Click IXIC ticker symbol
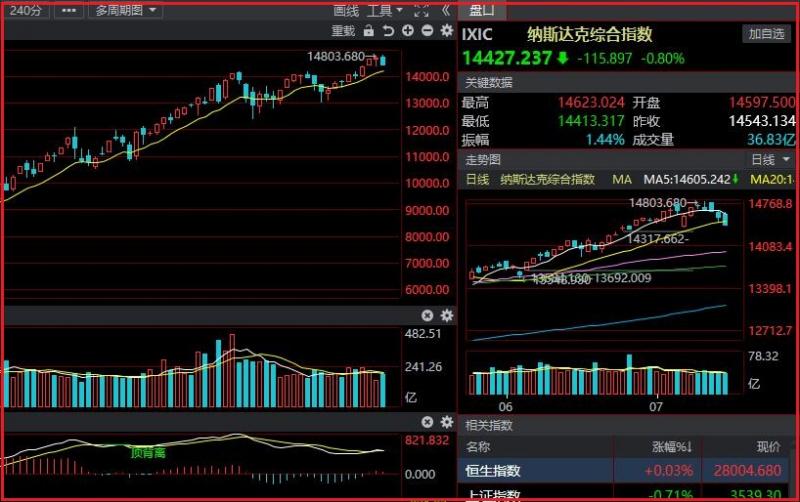The image size is (800, 502). click(477, 35)
